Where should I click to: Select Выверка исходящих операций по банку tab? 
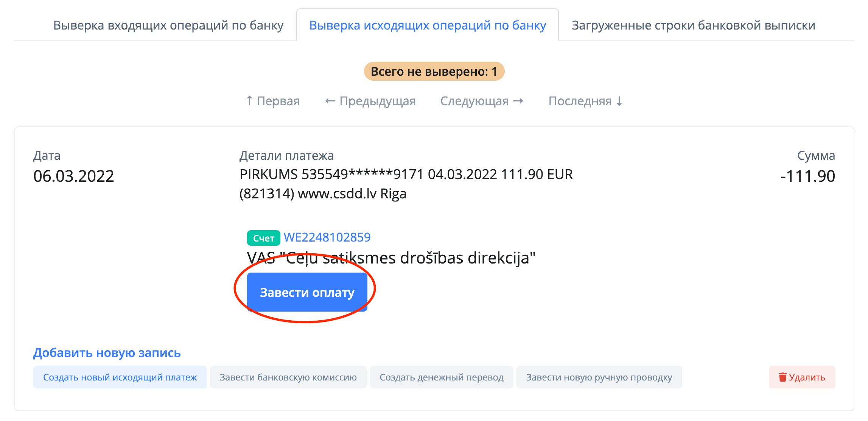click(x=428, y=25)
